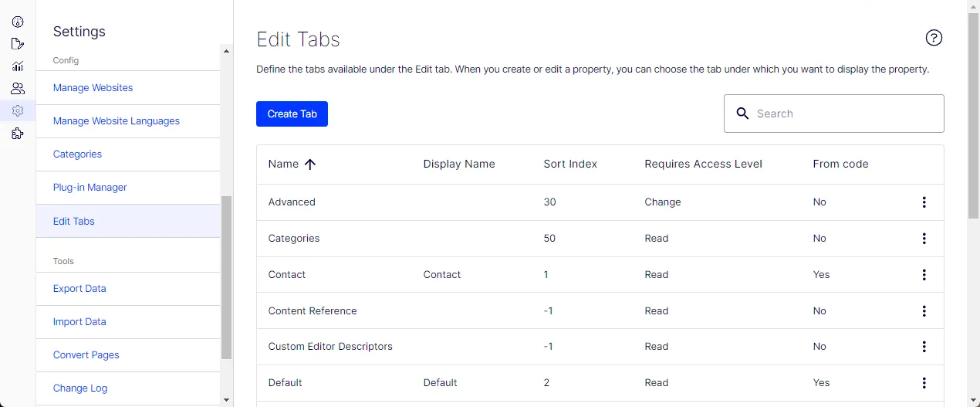Click the settings sidebar scrollbar thumb
The image size is (980, 407).
pos(226,278)
